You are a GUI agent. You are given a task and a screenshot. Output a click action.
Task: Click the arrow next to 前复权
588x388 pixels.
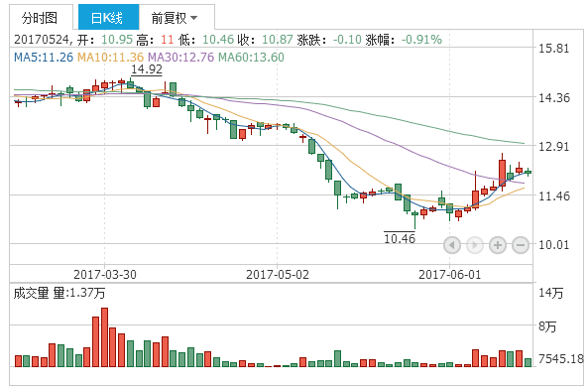point(194,18)
